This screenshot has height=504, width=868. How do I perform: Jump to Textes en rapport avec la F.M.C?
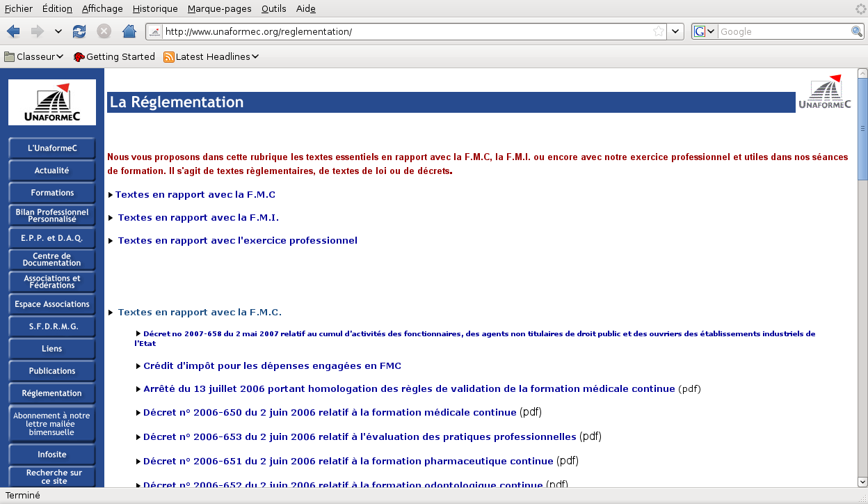coord(195,195)
